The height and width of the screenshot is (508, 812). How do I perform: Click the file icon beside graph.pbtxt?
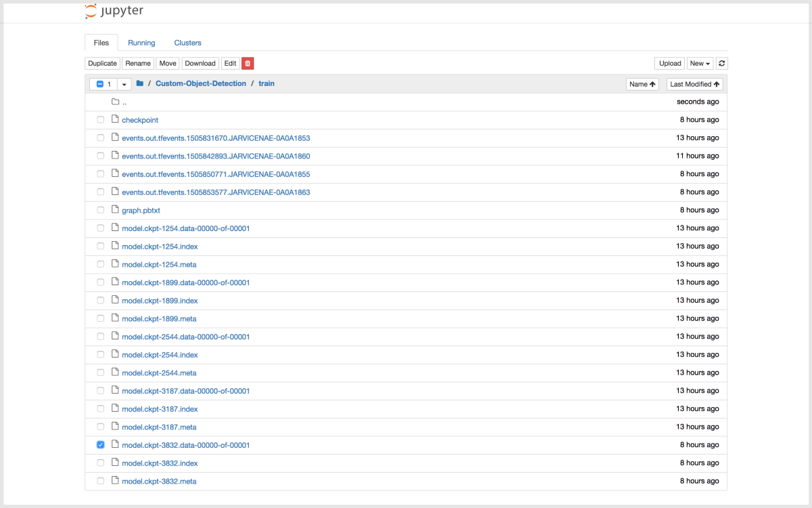coord(115,210)
